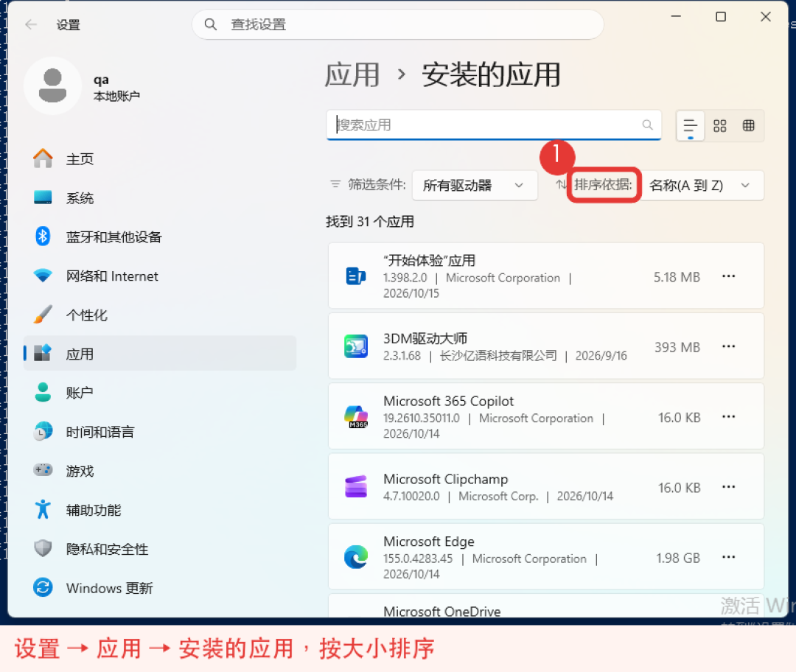Close the Settings window
The height and width of the screenshot is (672, 796).
click(x=766, y=17)
